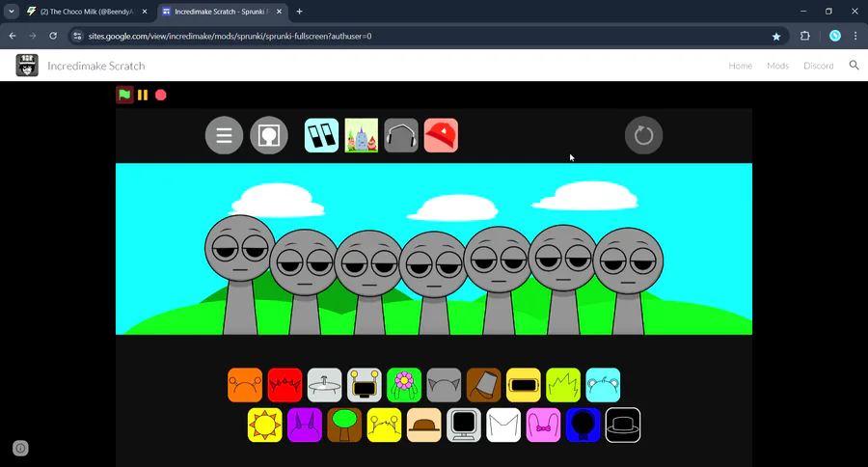Open the castle background thumbnail
The width and height of the screenshot is (868, 467).
click(362, 135)
